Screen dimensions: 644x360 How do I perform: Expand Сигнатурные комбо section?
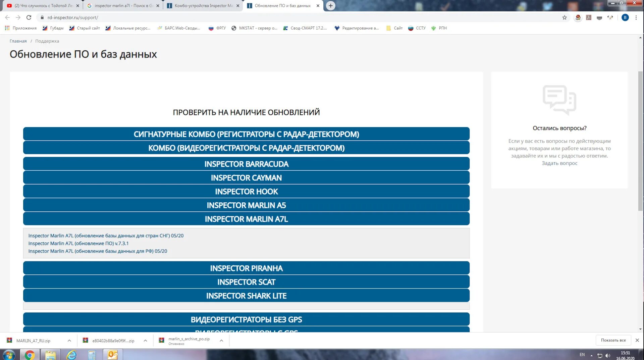[x=246, y=134]
